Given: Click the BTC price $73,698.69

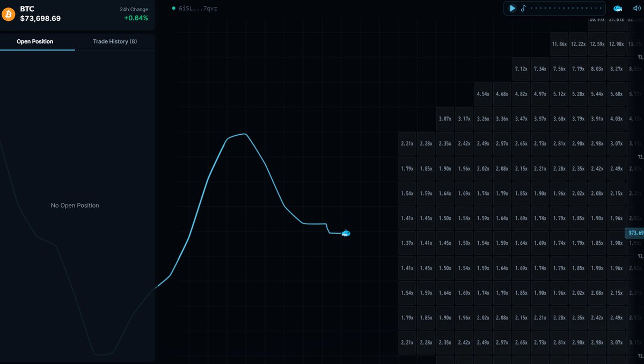Looking at the screenshot, I should [x=40, y=18].
